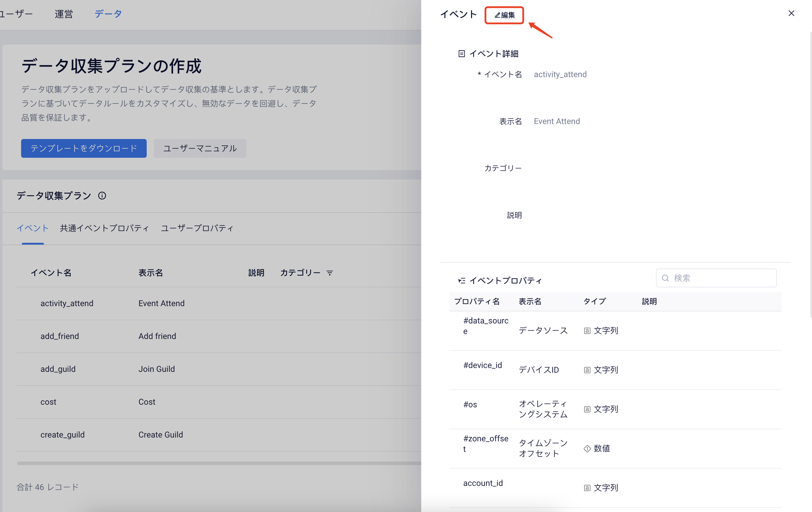Select the activity_attend event row
This screenshot has width=812, height=512.
pyautogui.click(x=219, y=303)
